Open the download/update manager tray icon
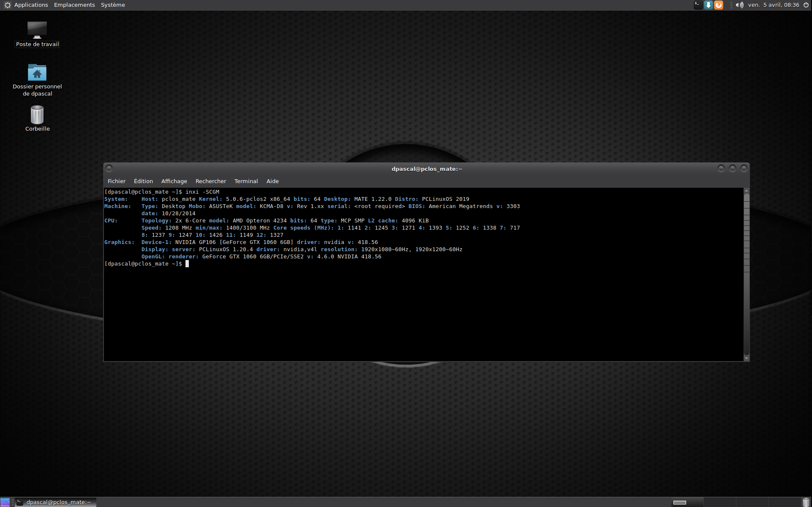812x507 pixels. [708, 5]
